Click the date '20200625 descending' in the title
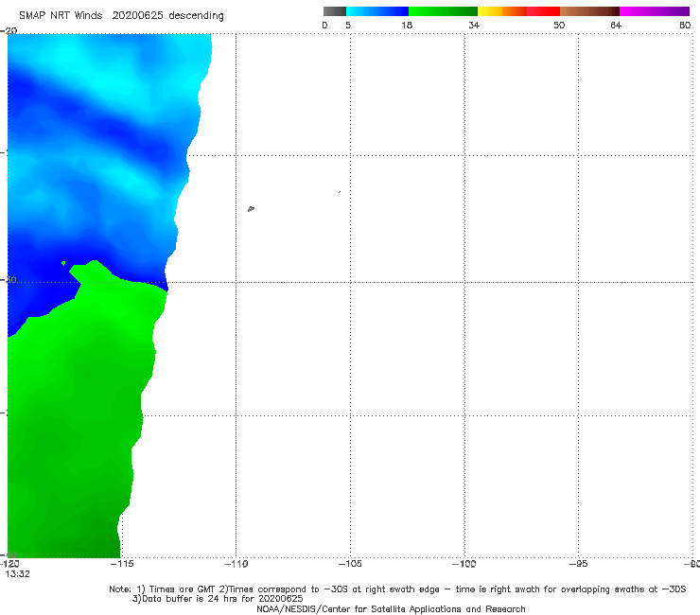The width and height of the screenshot is (700, 615). pos(167,16)
